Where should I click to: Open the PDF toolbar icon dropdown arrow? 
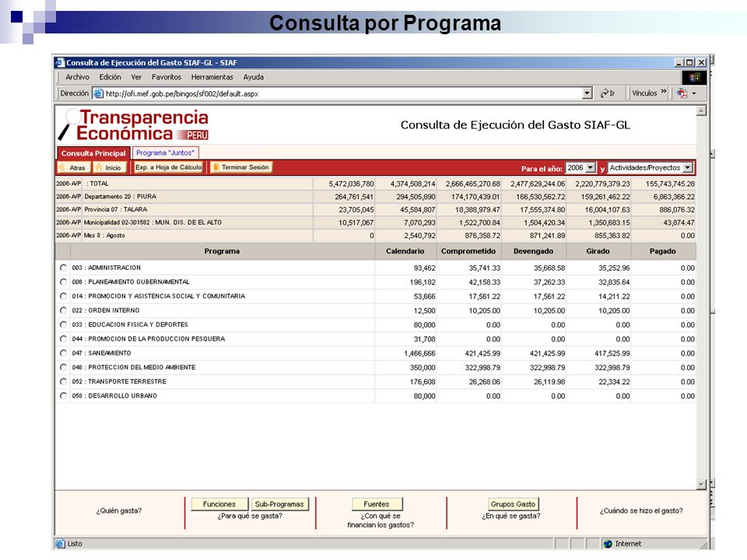click(x=694, y=93)
